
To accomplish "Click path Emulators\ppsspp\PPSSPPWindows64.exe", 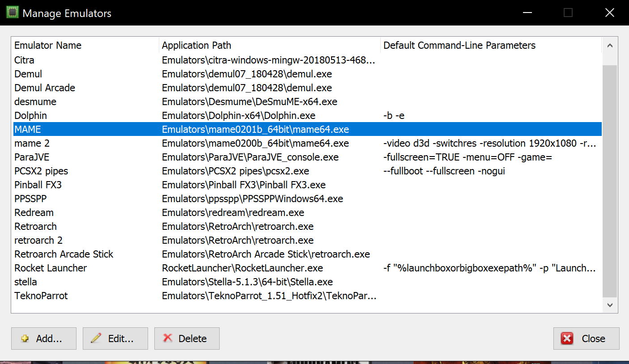I will pos(253,199).
